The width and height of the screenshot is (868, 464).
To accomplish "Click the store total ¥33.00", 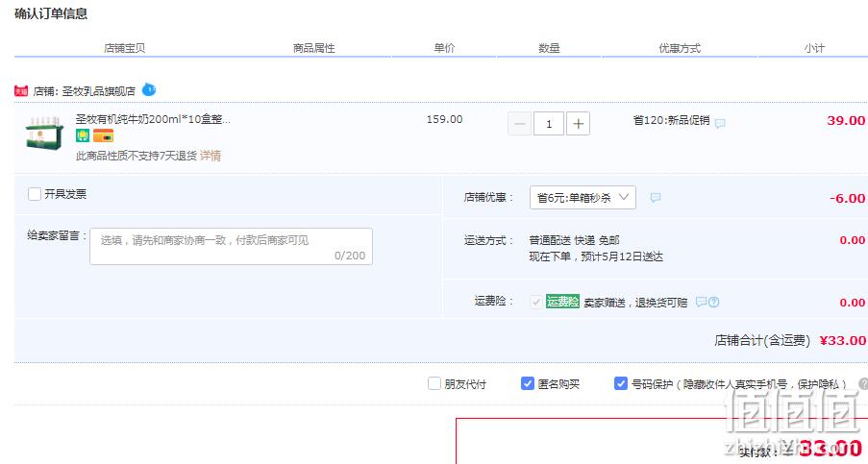I will tap(843, 341).
